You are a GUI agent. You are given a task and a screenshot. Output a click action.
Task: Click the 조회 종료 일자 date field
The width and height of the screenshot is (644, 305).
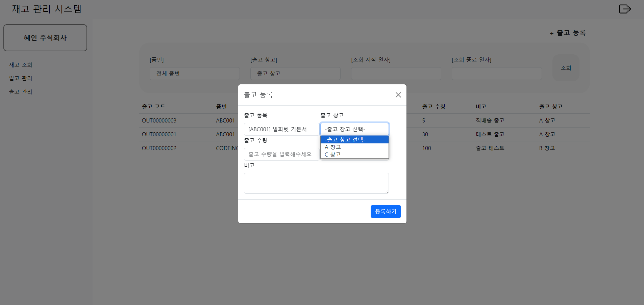497,74
